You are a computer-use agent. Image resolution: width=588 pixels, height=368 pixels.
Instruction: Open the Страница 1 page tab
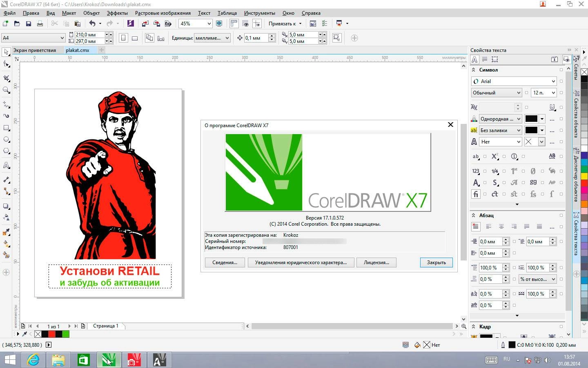(106, 326)
